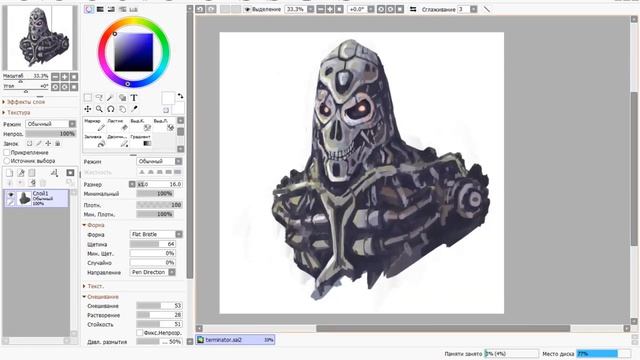Viewport: 640px width, 360px height.
Task: Choose the Градиент tool
Action: pos(141,141)
